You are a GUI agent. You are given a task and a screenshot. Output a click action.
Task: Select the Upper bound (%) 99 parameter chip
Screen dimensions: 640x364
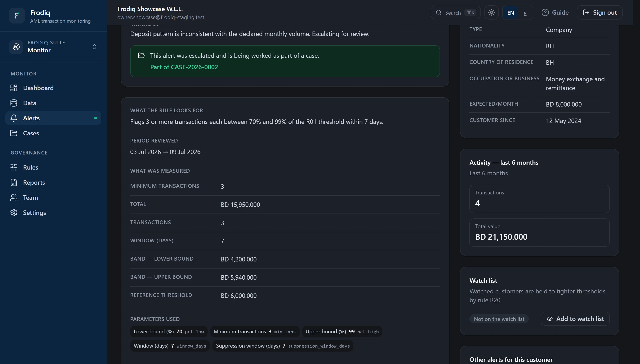pyautogui.click(x=342, y=332)
